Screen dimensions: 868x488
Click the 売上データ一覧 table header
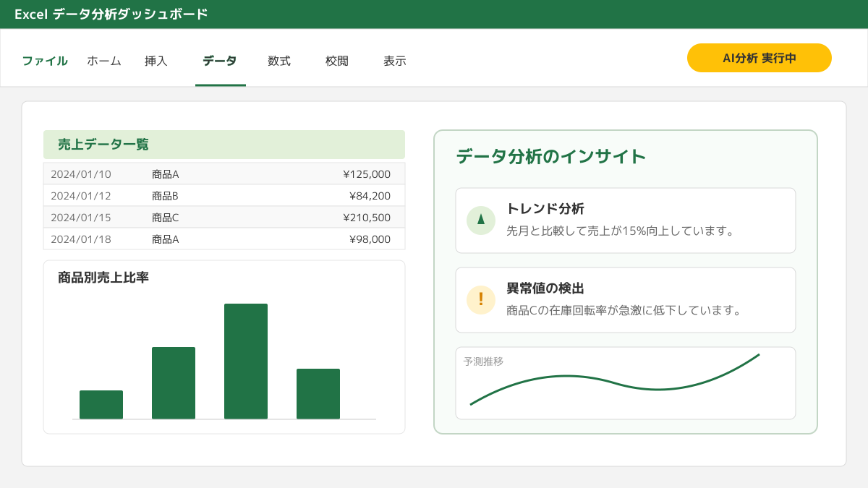point(224,145)
